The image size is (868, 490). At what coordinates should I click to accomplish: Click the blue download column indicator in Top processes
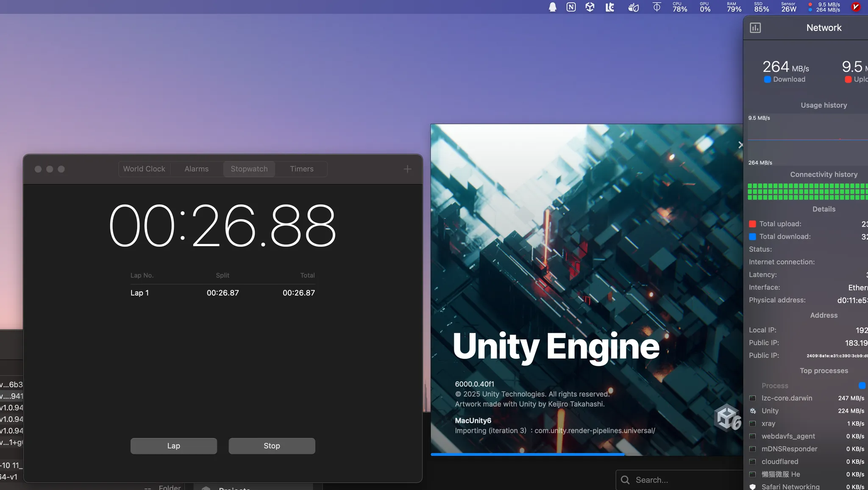[862, 386]
